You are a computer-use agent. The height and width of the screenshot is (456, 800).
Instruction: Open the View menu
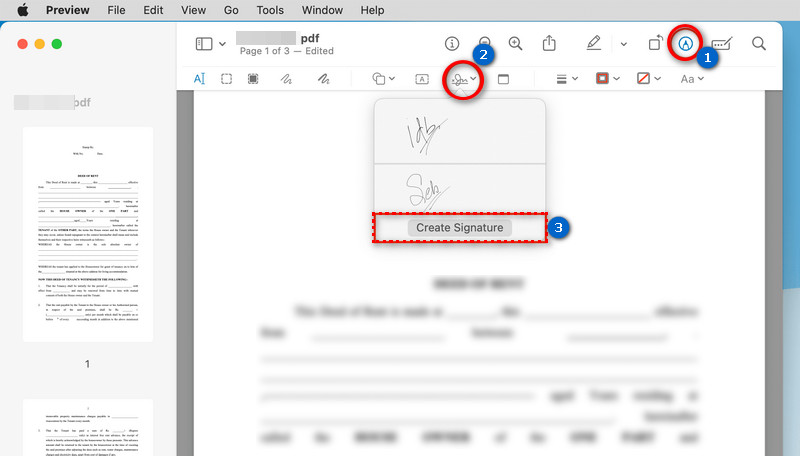193,10
